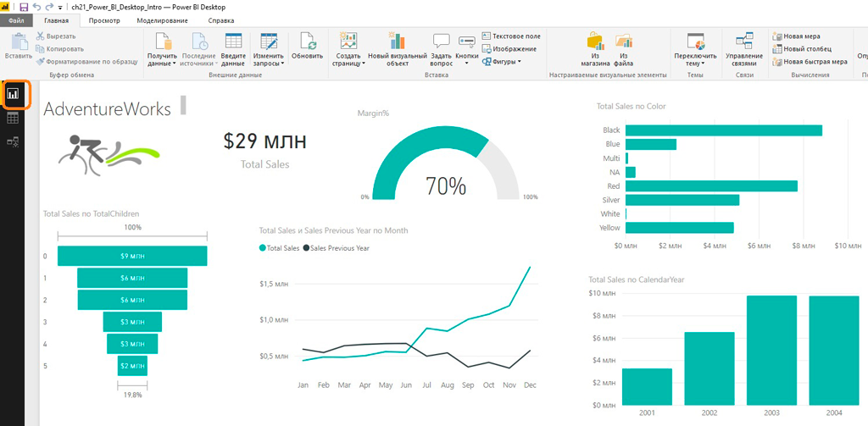The width and height of the screenshot is (868, 426).
Task: Open Создать страницу dropdown
Action: [x=348, y=48]
